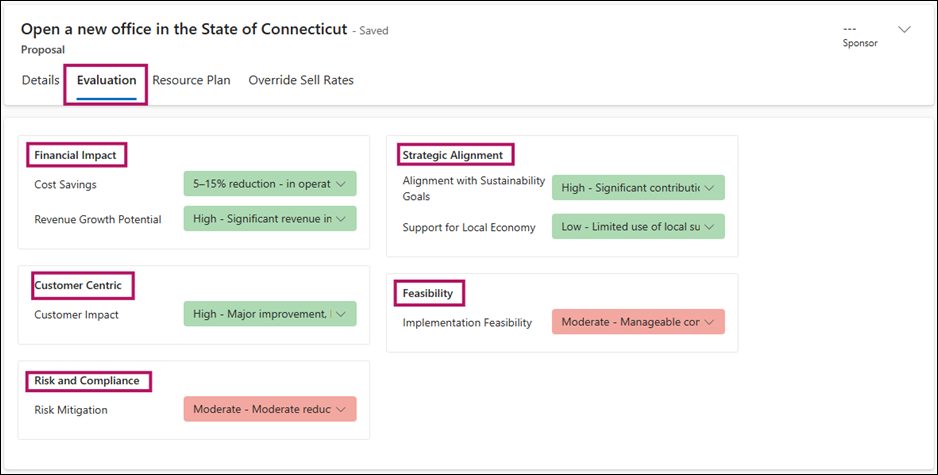Open the Cost Savings dropdown
This screenshot has width=938, height=475.
click(x=270, y=184)
